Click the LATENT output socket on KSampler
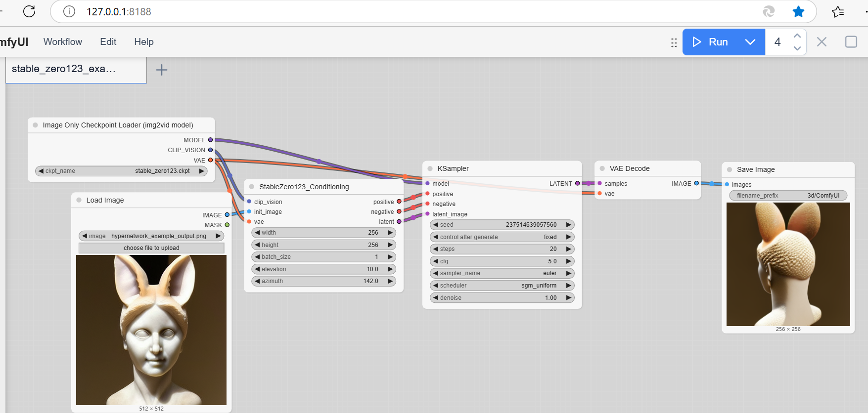 577,183
